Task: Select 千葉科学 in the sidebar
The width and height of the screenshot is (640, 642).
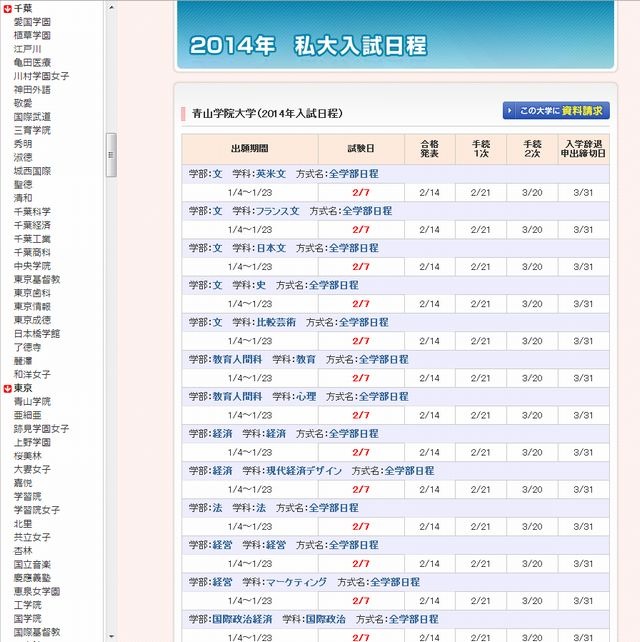Action: click(32, 212)
